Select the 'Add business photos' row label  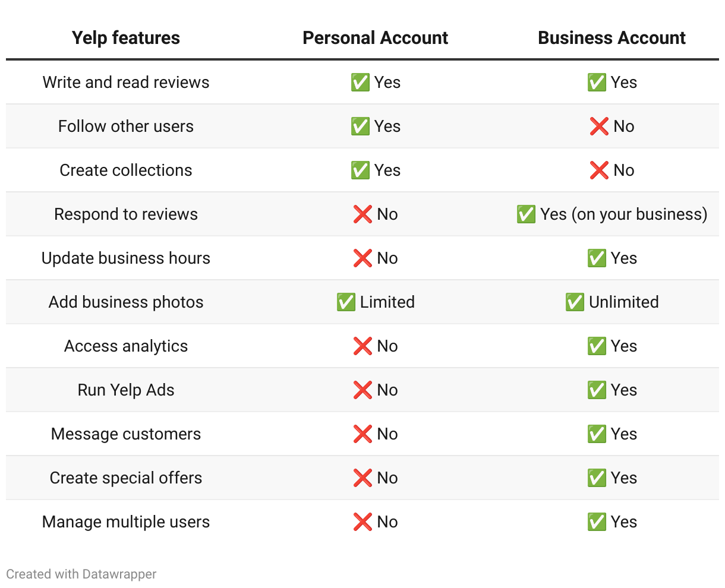coord(126,302)
